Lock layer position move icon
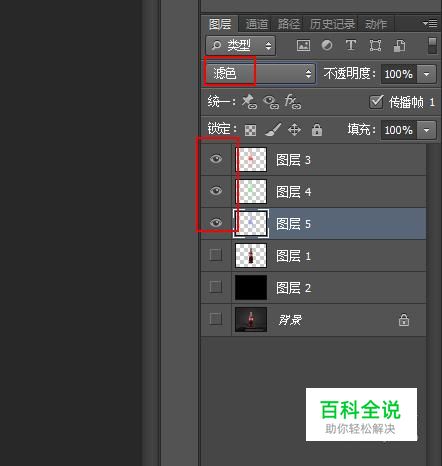The image size is (442, 466). click(x=294, y=130)
